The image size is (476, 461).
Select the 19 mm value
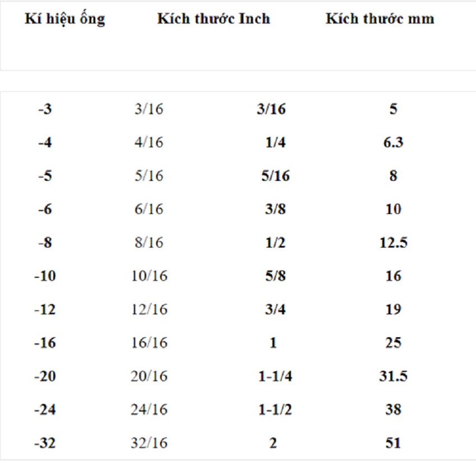393,309
